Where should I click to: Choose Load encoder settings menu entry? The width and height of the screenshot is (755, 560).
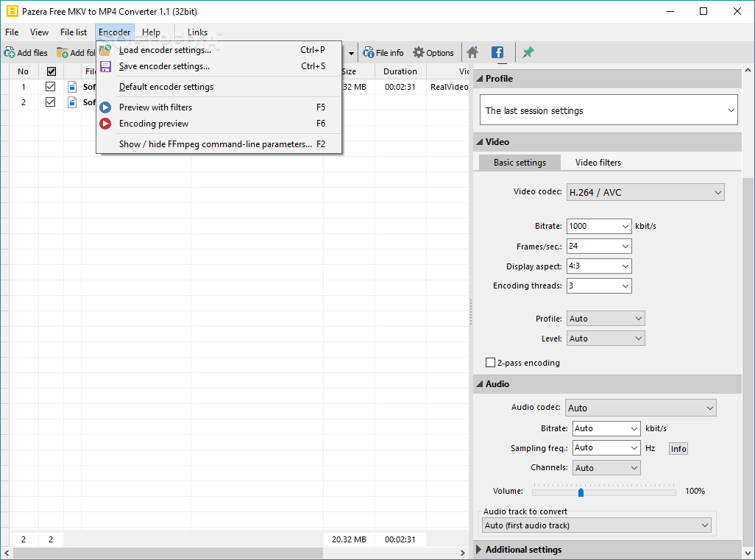pos(219,50)
